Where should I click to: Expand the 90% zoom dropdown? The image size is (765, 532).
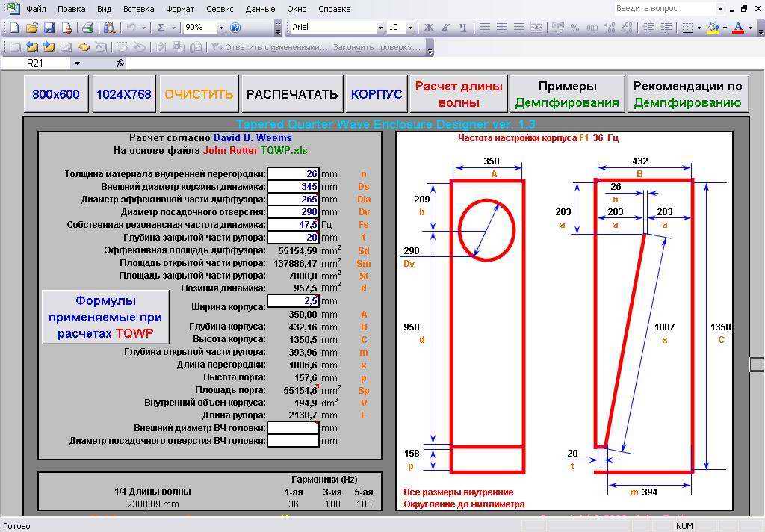click(221, 28)
